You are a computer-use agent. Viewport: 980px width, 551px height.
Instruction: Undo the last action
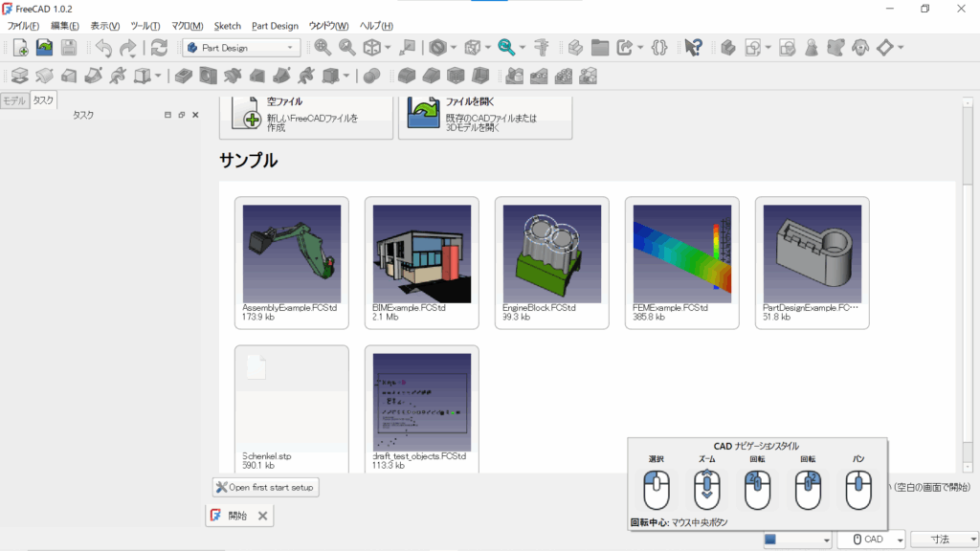[104, 47]
